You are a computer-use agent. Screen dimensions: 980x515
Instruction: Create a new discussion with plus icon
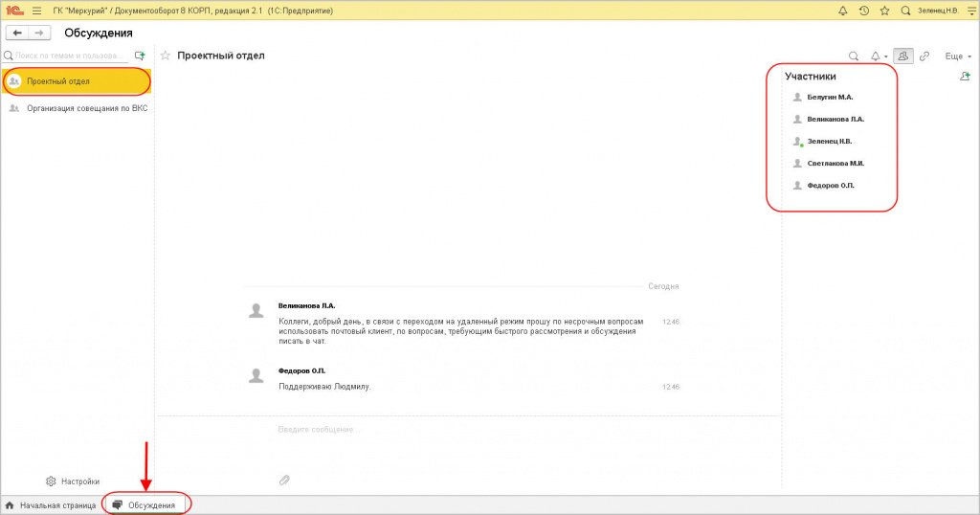tap(141, 56)
